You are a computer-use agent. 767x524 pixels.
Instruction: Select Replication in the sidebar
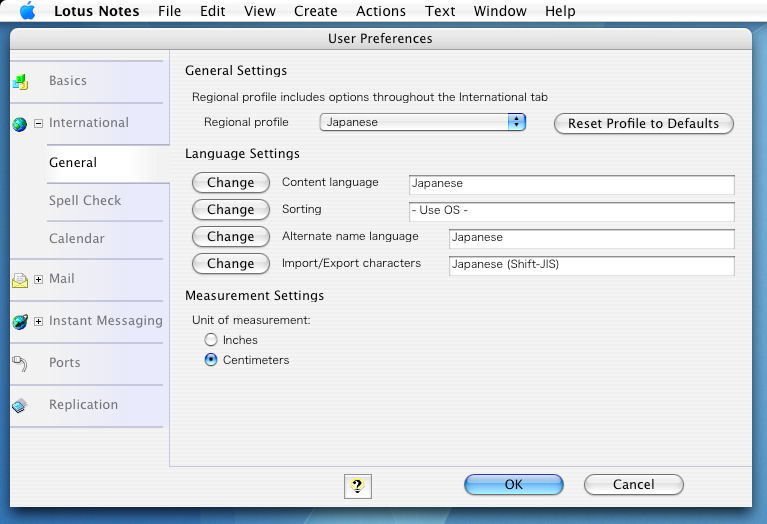pyautogui.click(x=83, y=405)
